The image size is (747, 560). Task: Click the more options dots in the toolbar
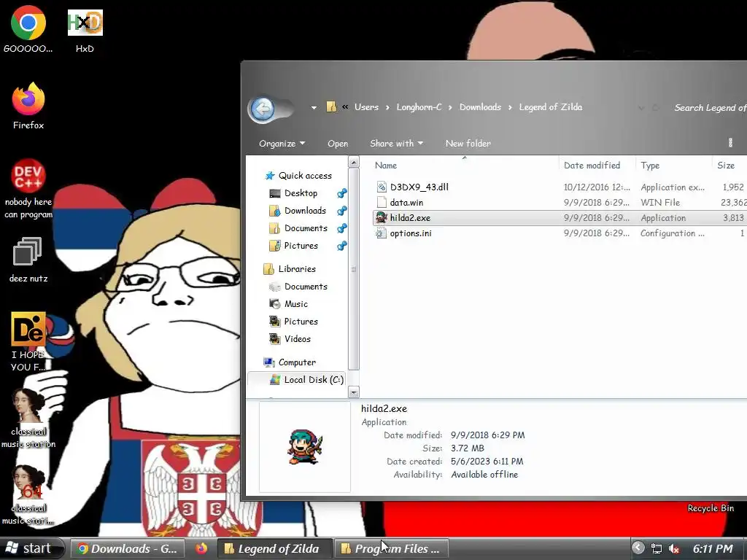pos(730,143)
